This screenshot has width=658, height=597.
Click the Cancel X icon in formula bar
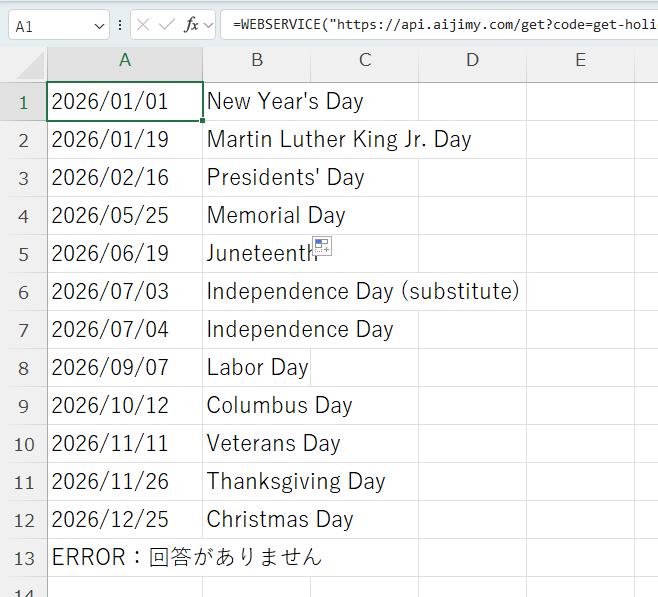(144, 26)
